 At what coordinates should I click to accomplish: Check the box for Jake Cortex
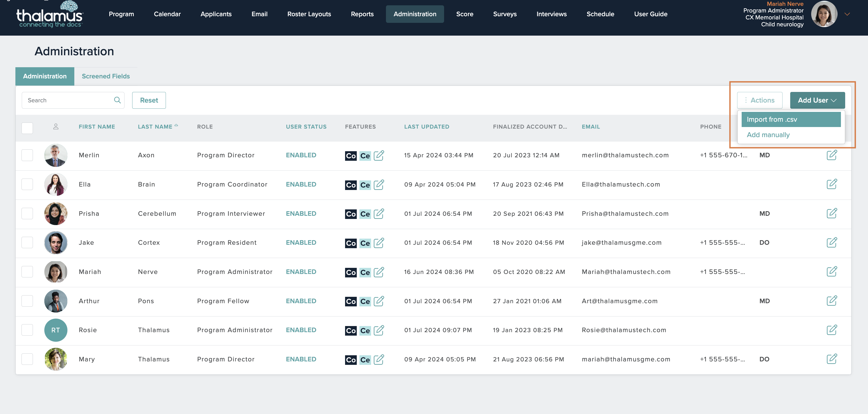pyautogui.click(x=27, y=243)
